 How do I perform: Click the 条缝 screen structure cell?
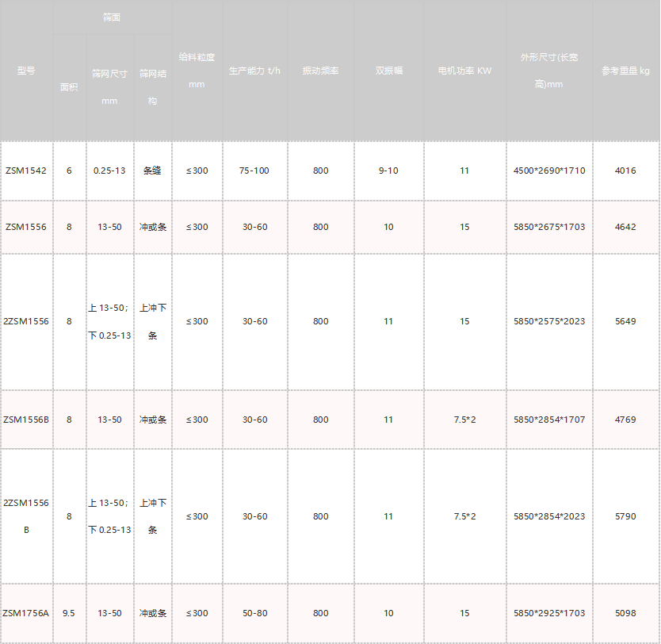152,171
